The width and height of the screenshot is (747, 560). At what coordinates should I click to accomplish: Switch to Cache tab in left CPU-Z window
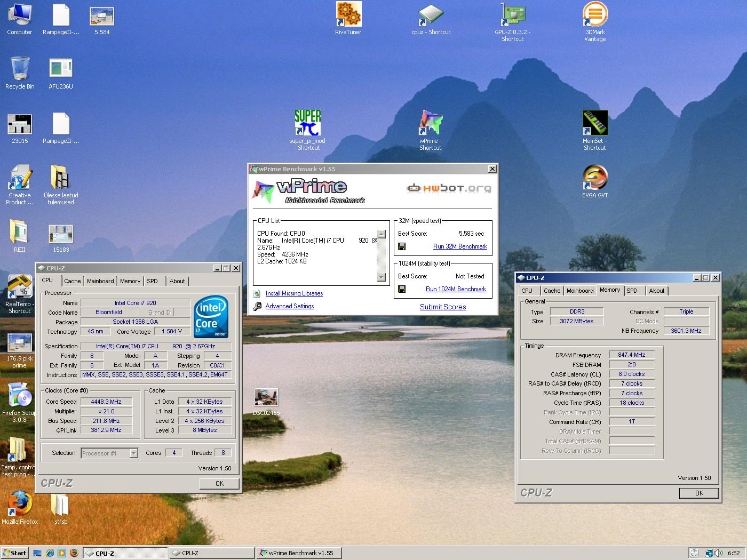point(73,281)
